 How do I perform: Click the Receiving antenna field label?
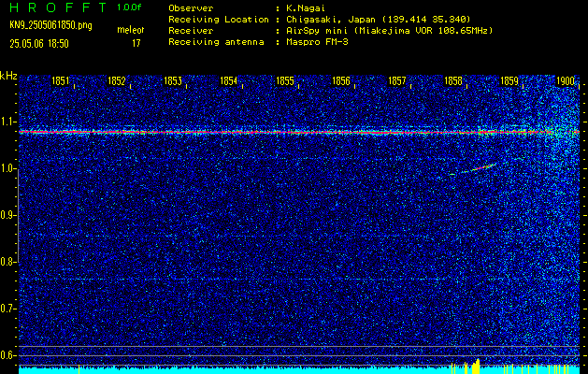point(216,42)
